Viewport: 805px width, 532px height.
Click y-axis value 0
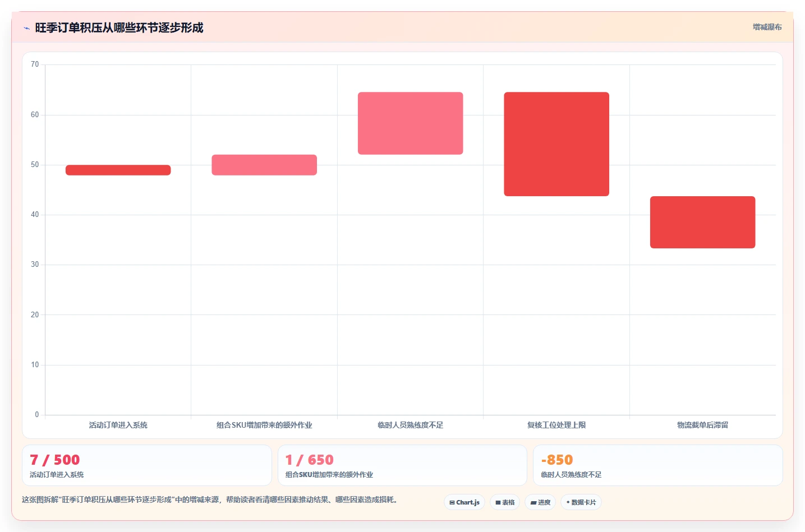pos(37,415)
